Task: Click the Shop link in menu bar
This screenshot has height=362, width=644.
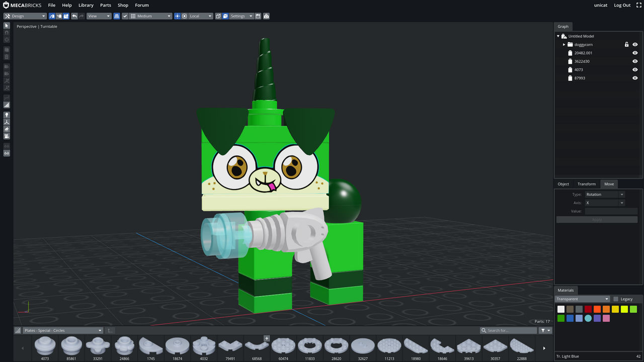Action: coord(123,5)
